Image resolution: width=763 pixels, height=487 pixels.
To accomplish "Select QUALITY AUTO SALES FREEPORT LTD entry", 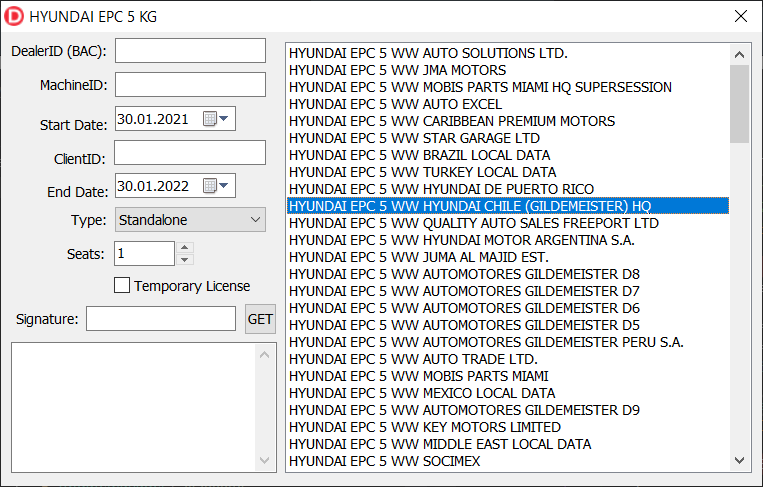I will click(508, 223).
